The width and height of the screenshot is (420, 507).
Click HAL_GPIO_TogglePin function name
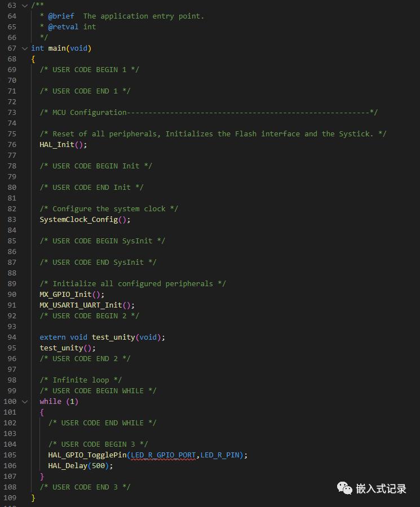[87, 455]
